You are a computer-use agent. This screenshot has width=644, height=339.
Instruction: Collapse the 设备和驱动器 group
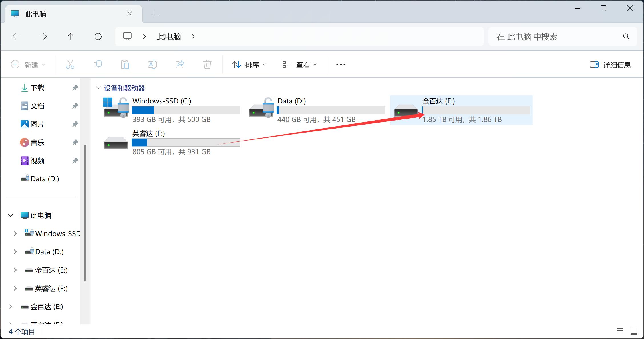(x=98, y=88)
